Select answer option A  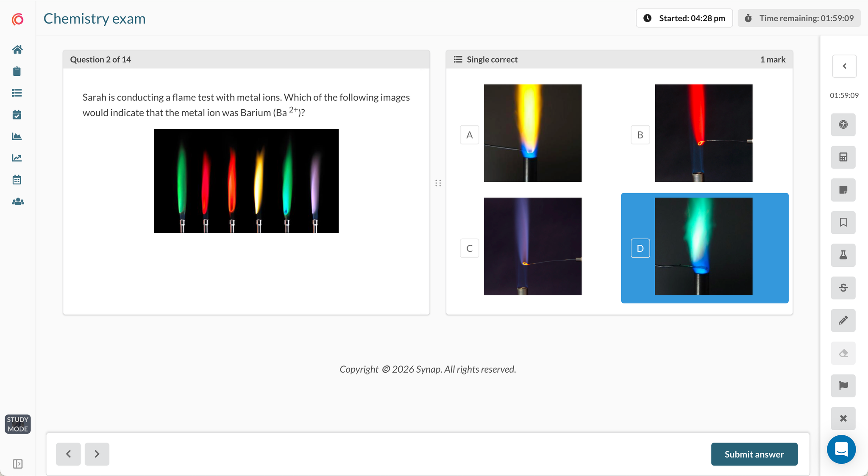pyautogui.click(x=470, y=135)
